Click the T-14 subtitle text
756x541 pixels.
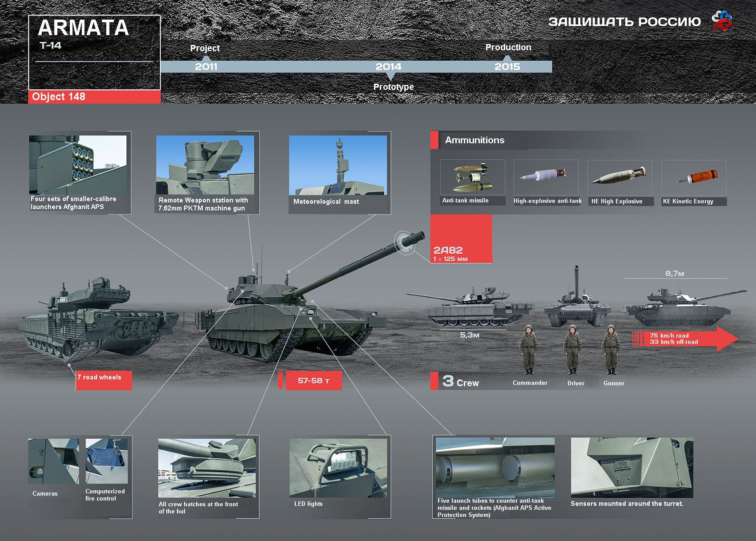point(50,45)
